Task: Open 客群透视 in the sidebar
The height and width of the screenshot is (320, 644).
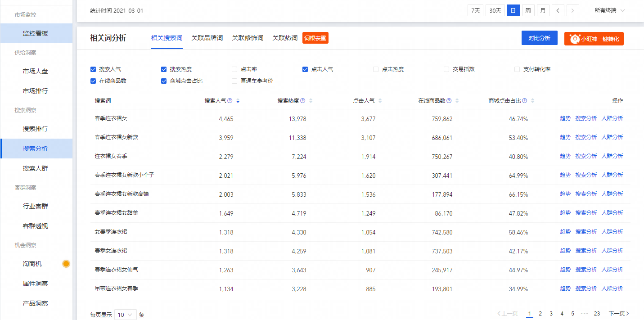Action: (x=36, y=226)
